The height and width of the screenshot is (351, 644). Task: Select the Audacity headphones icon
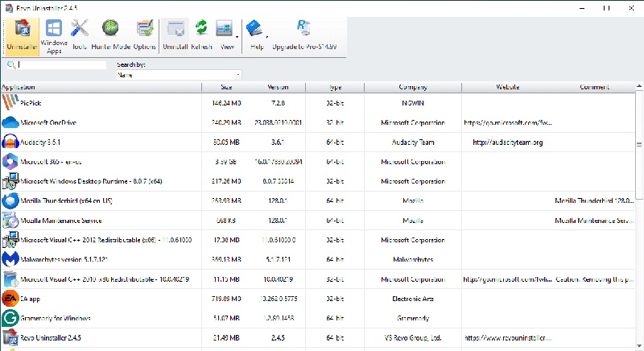click(10, 142)
